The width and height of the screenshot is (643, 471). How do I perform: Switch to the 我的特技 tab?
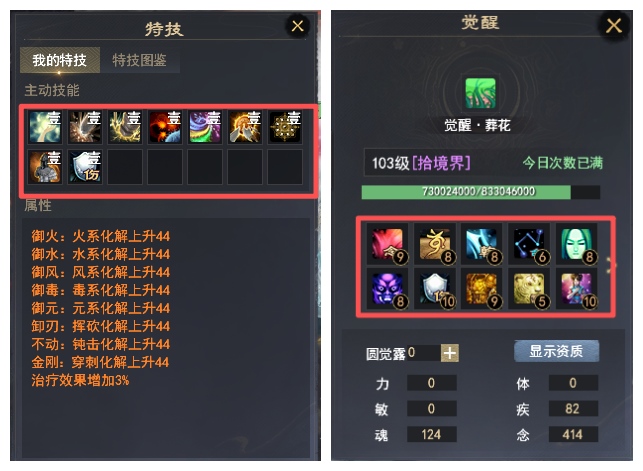[59, 60]
